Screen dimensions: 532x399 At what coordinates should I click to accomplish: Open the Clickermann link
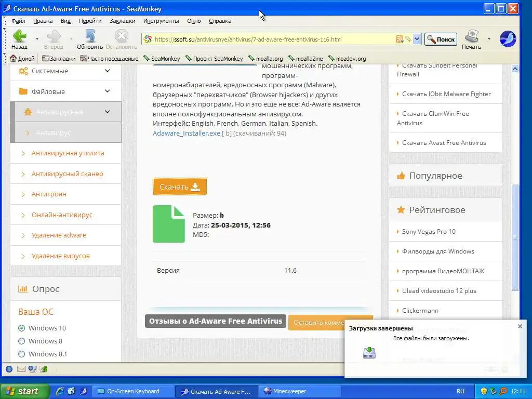pyautogui.click(x=420, y=311)
